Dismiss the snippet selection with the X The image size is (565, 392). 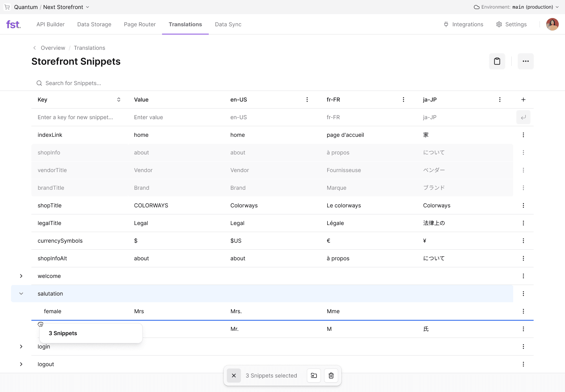234,376
